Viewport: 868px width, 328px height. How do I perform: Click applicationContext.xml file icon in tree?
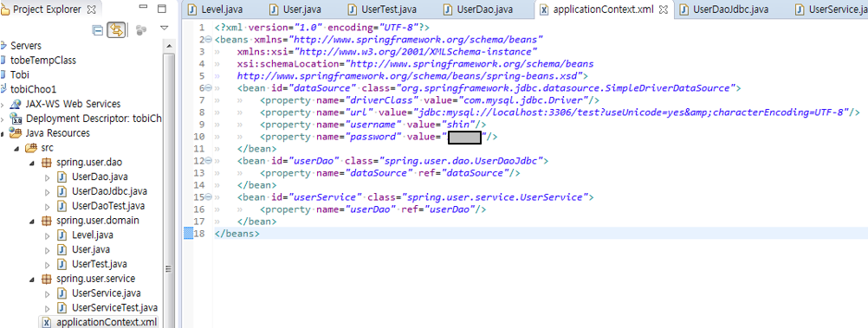[47, 322]
